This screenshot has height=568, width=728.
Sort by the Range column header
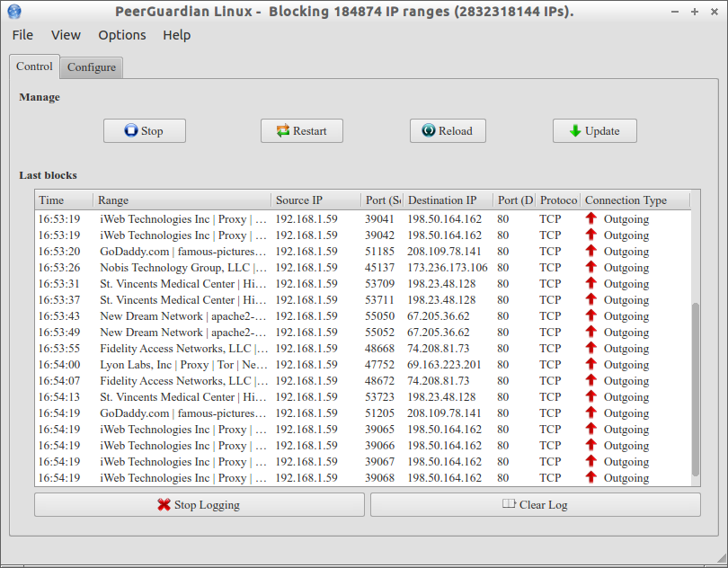(182, 200)
